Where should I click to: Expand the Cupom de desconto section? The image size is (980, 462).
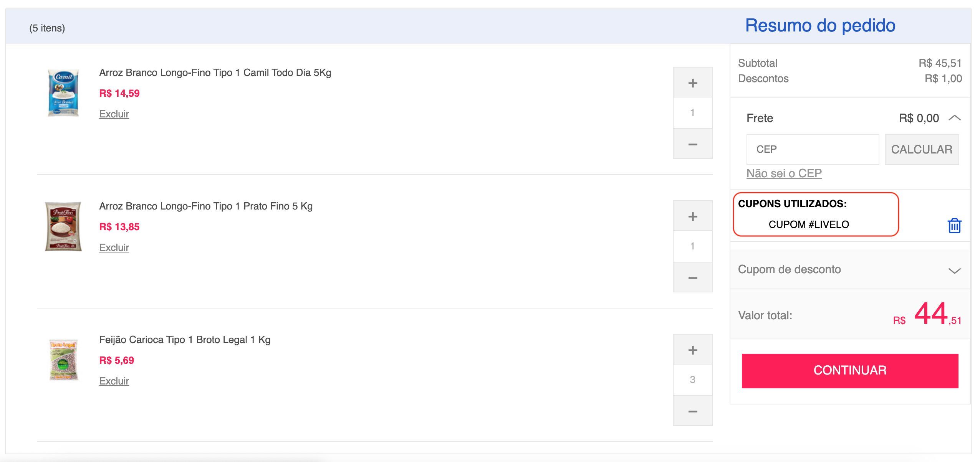850,269
